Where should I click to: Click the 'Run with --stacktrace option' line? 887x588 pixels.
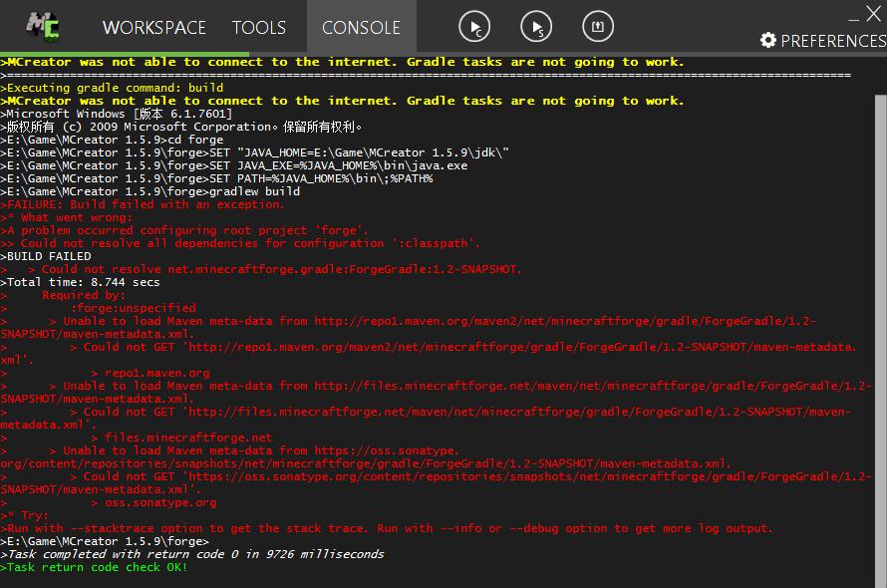point(387,528)
